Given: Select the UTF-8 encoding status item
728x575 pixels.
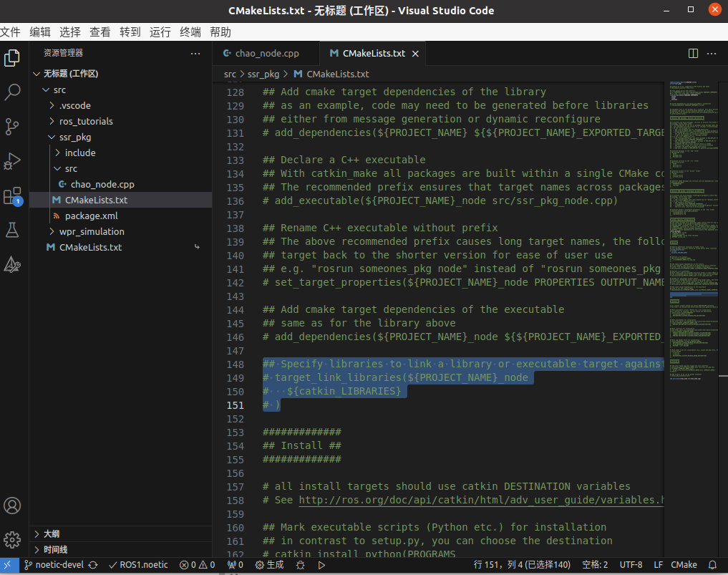Looking at the screenshot, I should tap(631, 565).
